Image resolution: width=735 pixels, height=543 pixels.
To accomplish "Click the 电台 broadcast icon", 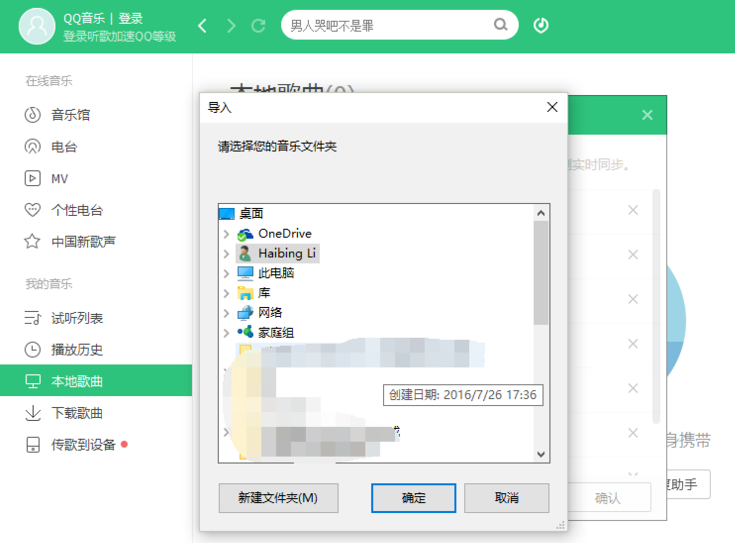I will tap(32, 147).
